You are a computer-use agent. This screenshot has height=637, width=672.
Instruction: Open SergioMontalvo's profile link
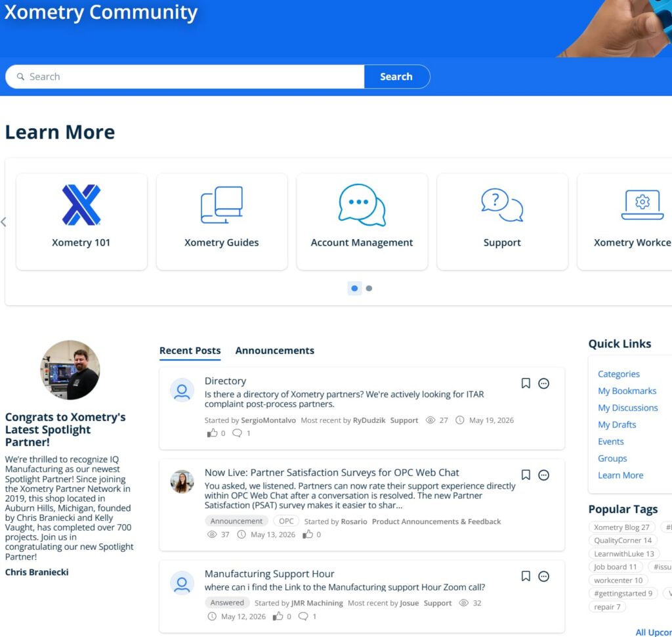pyautogui.click(x=268, y=420)
